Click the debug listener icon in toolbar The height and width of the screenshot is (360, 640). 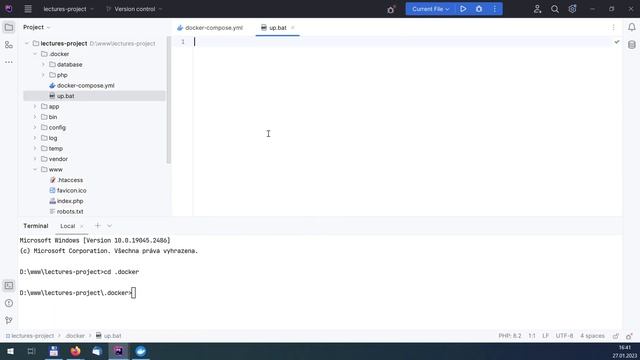coord(391,9)
